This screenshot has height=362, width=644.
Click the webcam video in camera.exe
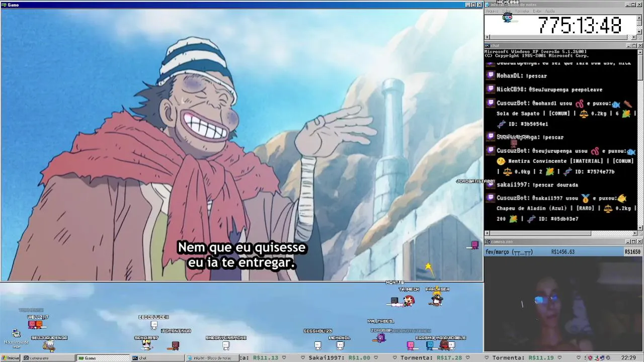point(563,305)
